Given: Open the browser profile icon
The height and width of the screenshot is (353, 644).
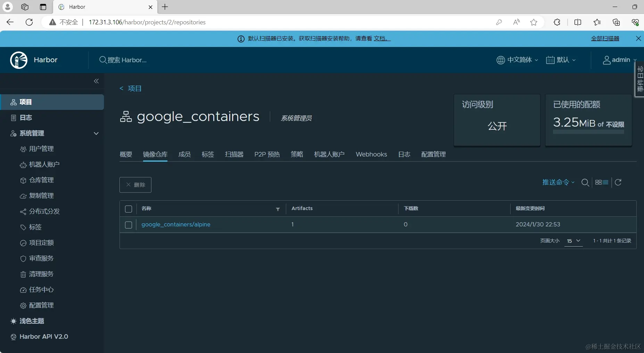Looking at the screenshot, I should coord(8,7).
